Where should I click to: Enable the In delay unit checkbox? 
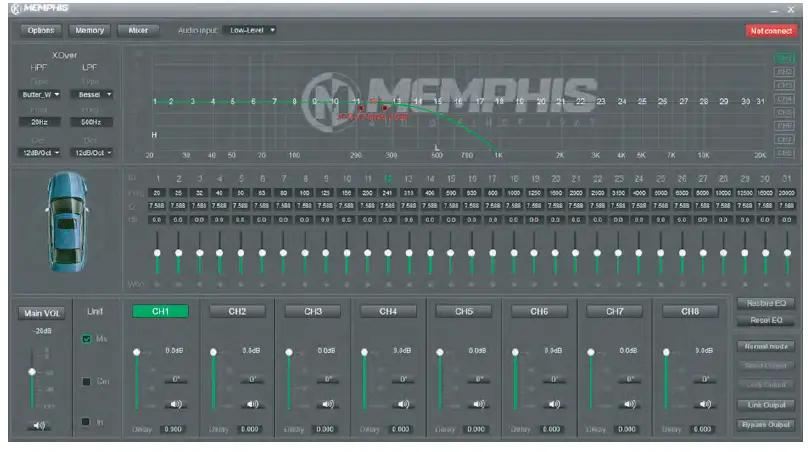tap(86, 422)
